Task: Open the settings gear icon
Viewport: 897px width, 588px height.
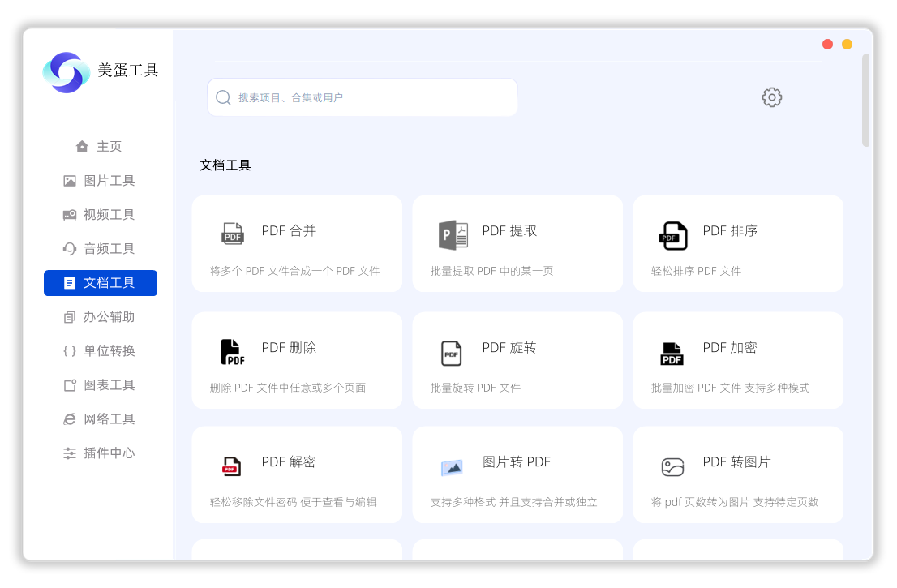Action: pyautogui.click(x=772, y=97)
